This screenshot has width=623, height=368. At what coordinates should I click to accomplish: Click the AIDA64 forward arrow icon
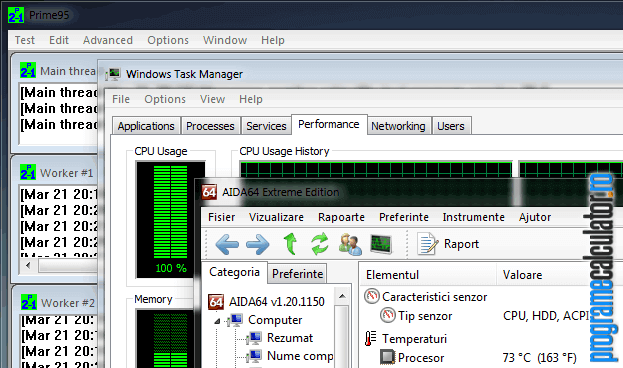tap(257, 244)
